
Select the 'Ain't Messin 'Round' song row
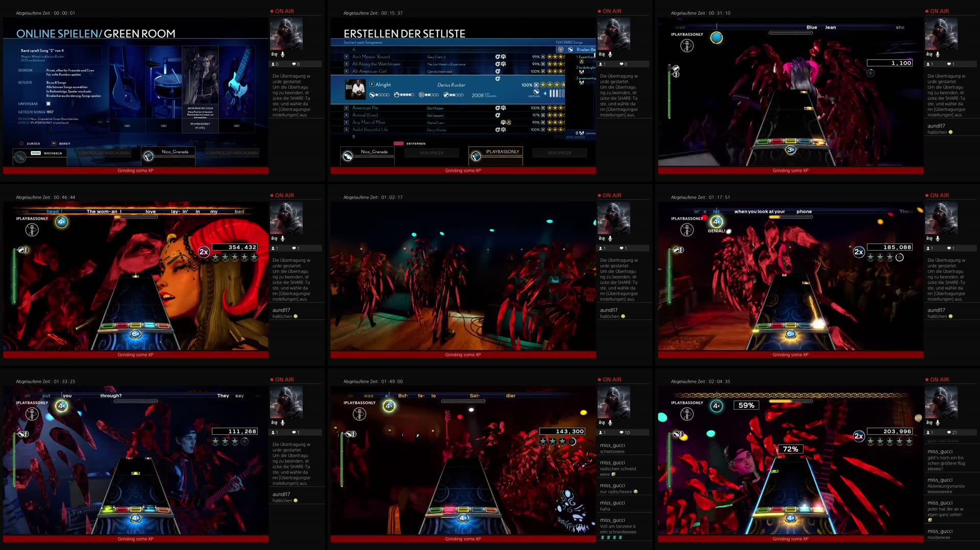coord(448,57)
